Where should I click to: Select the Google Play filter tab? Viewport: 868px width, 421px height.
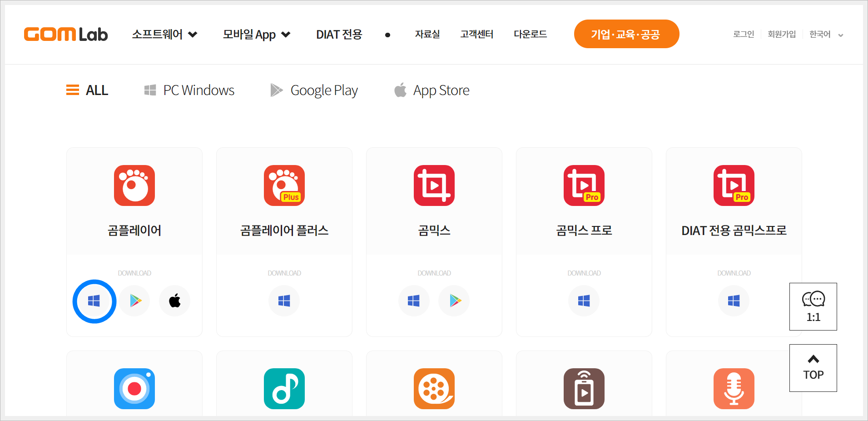tap(314, 90)
